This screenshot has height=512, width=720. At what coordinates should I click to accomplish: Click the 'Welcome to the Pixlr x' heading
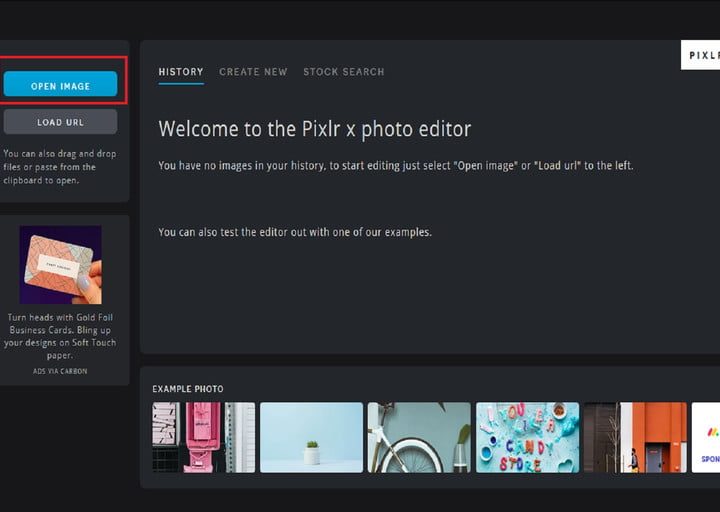pos(314,129)
